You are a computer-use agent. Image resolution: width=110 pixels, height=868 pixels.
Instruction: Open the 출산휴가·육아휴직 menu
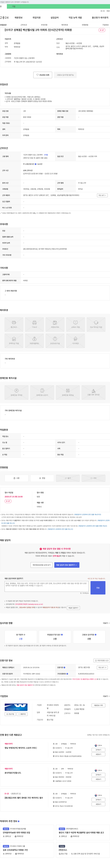(100, 18)
